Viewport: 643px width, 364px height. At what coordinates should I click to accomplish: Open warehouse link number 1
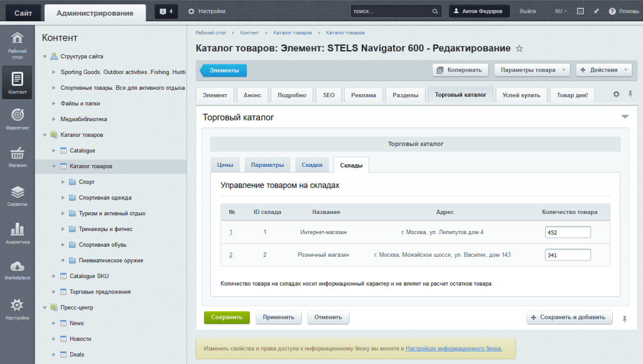(x=231, y=232)
